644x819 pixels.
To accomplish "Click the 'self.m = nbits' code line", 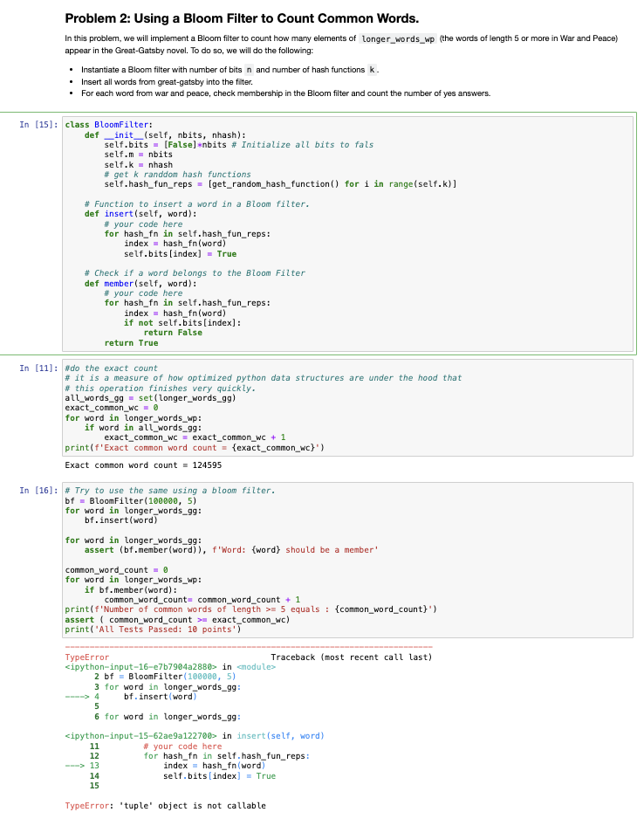I will coord(138,155).
